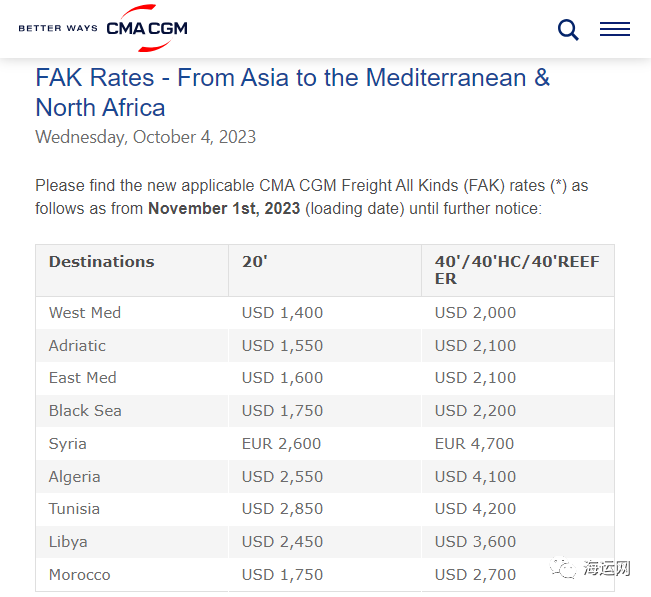Screen dimensions: 651x597
Task: Click the 40'/40'HC/40'REEFER column header
Action: (517, 270)
